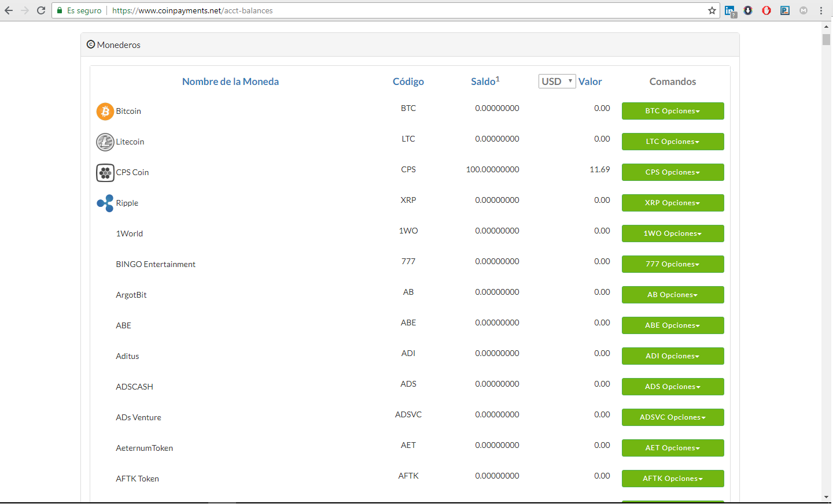The width and height of the screenshot is (833, 504).
Task: Click the ADs Venture name text
Action: 139,417
